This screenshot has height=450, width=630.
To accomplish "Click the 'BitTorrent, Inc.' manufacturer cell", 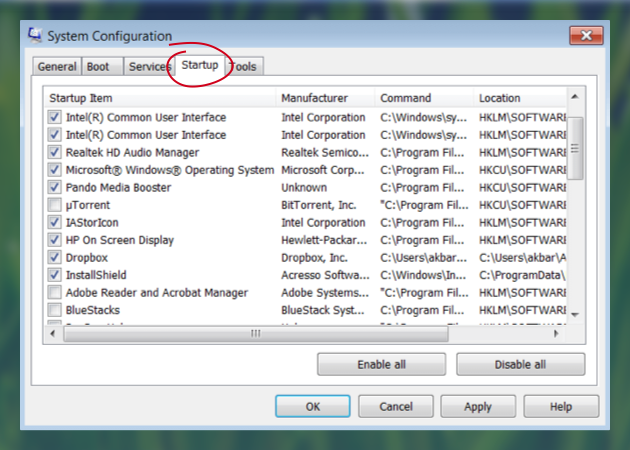I will pyautogui.click(x=319, y=205).
